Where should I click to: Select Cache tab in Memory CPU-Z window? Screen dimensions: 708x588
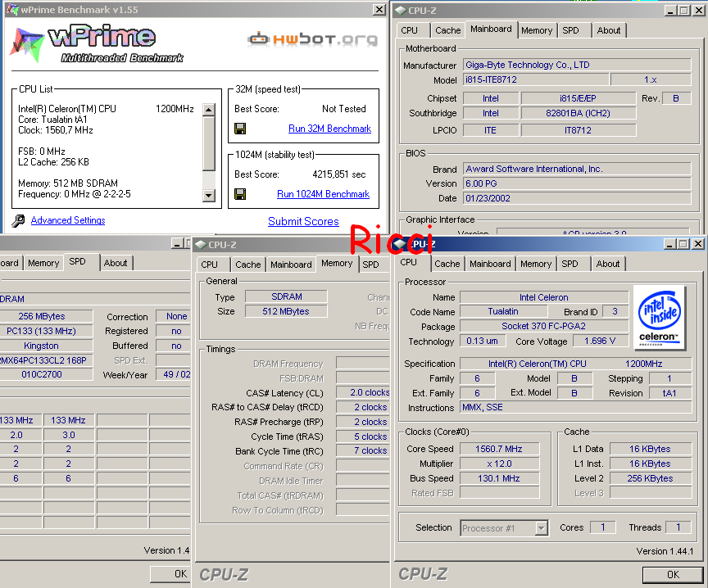tap(248, 265)
